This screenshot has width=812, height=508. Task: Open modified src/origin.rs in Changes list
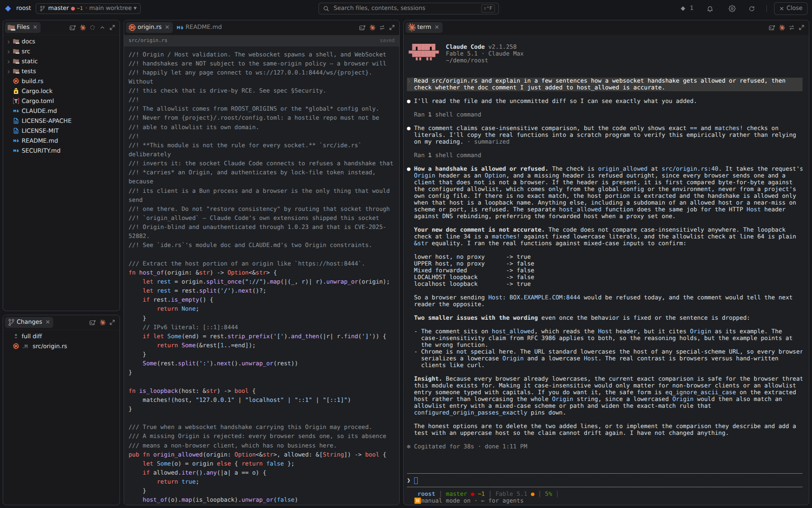tap(61, 346)
